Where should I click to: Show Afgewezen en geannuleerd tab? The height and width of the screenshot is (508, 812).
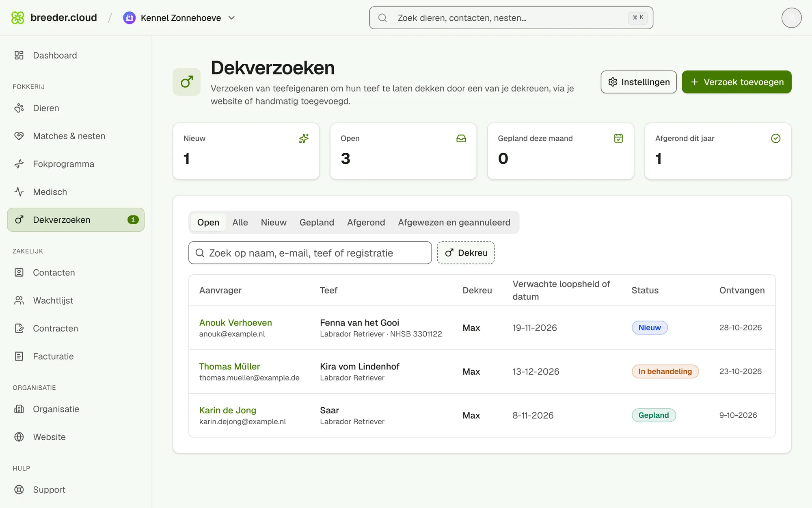(454, 222)
